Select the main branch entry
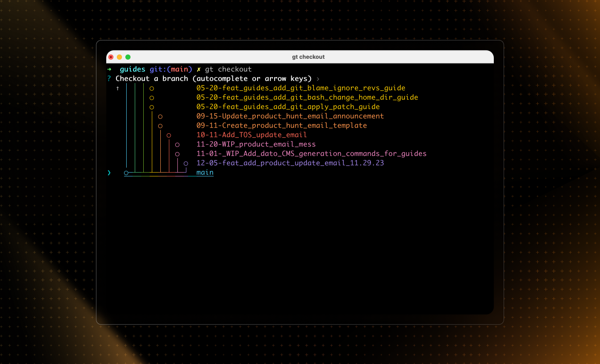 [205, 172]
